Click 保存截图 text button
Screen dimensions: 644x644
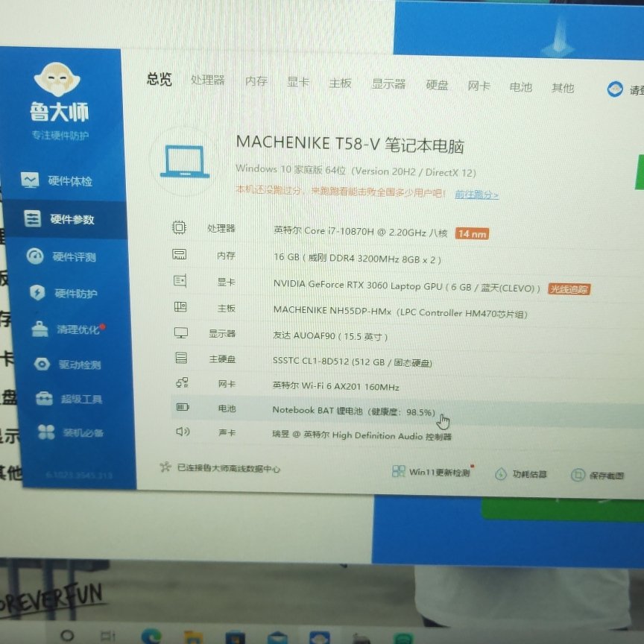[x=606, y=476]
